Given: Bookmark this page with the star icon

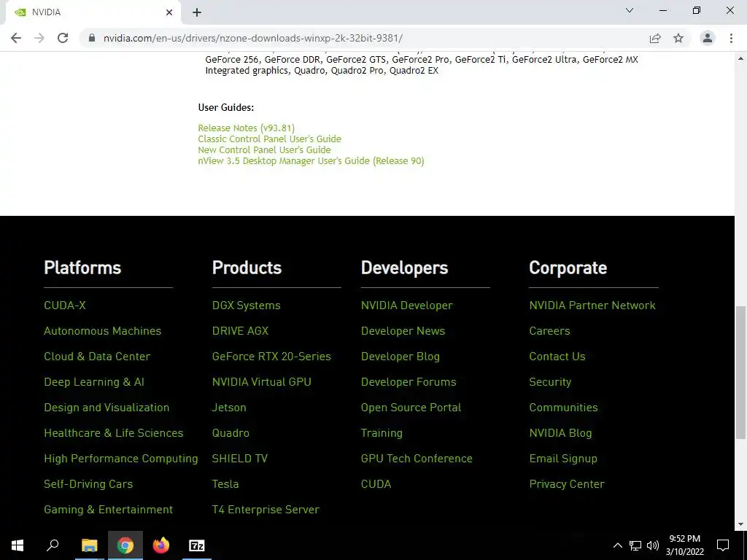Looking at the screenshot, I should click(x=678, y=38).
